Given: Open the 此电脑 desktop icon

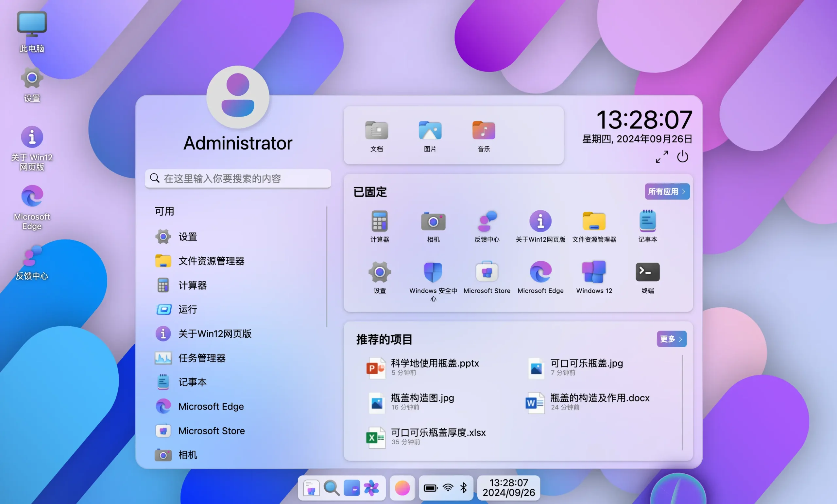Looking at the screenshot, I should point(32,32).
